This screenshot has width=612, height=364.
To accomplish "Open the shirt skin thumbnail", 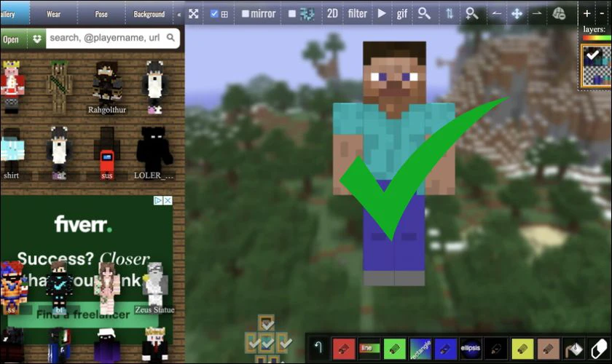I will 12,154.
